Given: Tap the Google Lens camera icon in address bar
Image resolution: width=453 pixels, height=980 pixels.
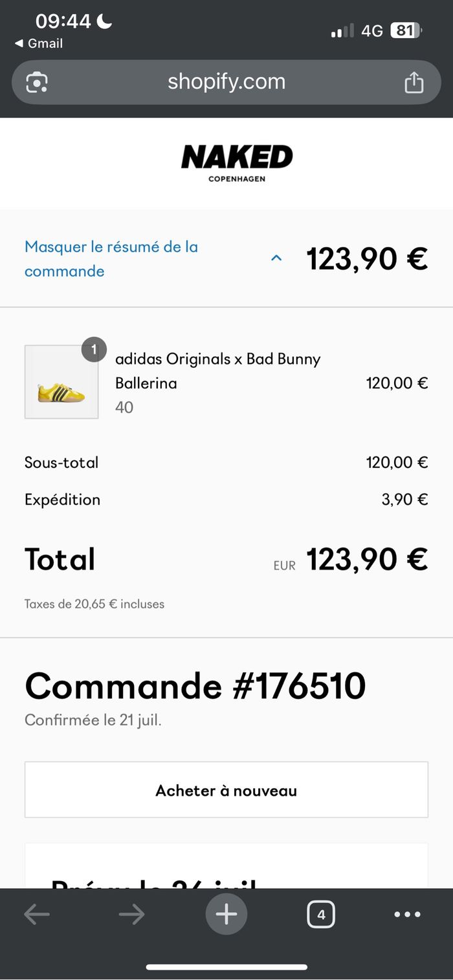Looking at the screenshot, I should click(37, 82).
